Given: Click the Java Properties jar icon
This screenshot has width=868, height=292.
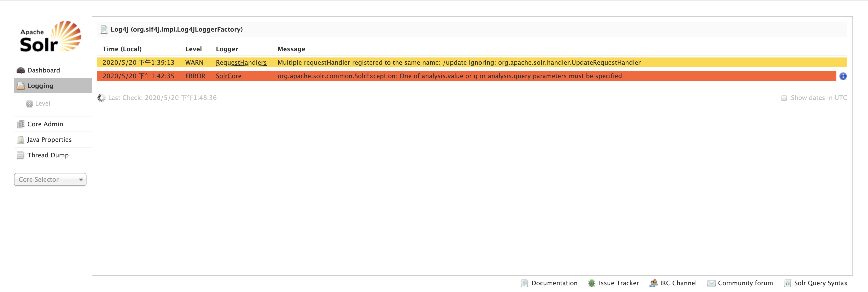Looking at the screenshot, I should click(x=20, y=140).
